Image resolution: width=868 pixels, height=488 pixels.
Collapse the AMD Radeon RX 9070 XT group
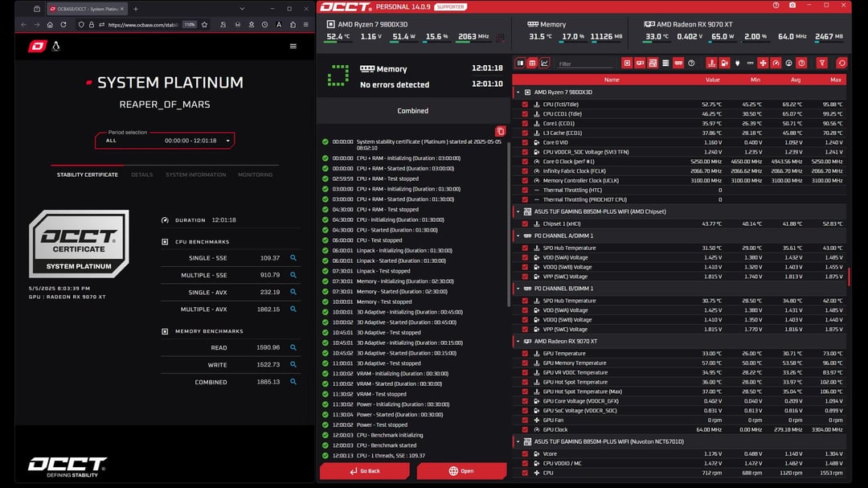coord(518,341)
